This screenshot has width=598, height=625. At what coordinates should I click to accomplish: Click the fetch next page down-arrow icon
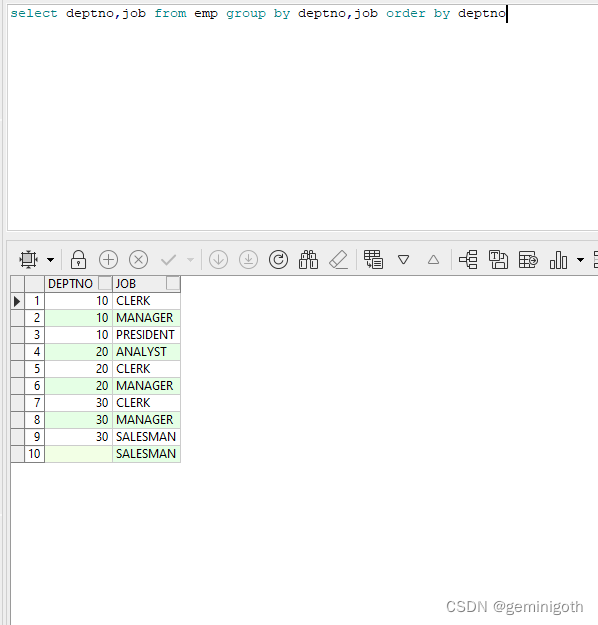click(218, 260)
